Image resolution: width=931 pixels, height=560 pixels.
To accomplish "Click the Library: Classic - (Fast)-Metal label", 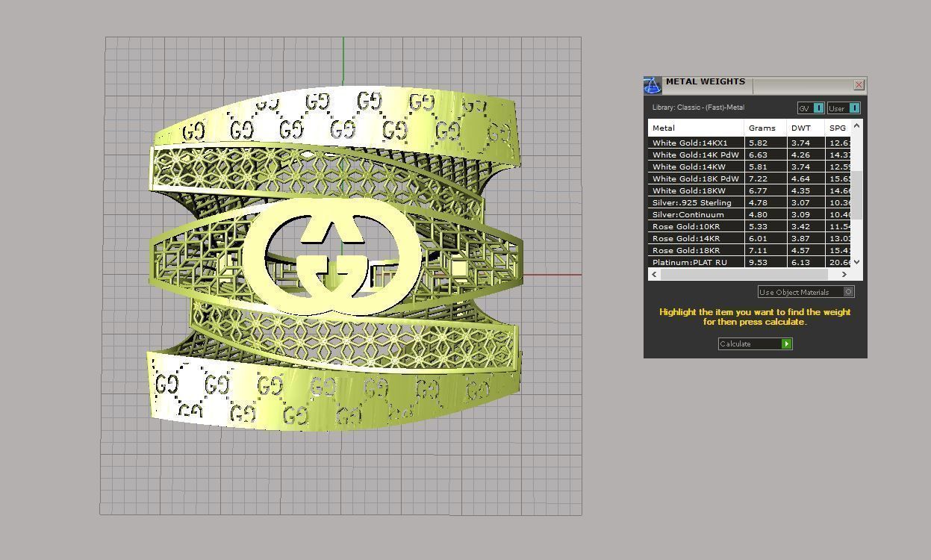I will coord(698,108).
